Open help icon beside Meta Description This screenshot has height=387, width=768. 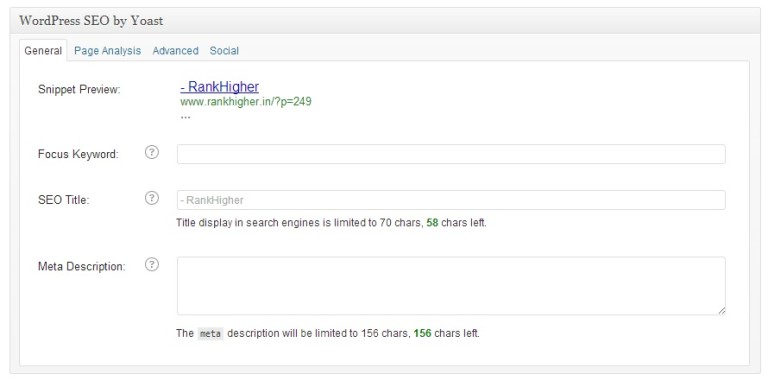click(x=152, y=265)
